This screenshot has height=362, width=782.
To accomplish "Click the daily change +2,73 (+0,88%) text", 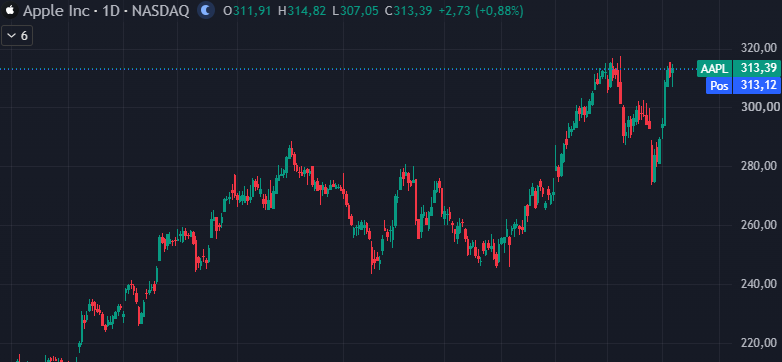I will 481,10.
